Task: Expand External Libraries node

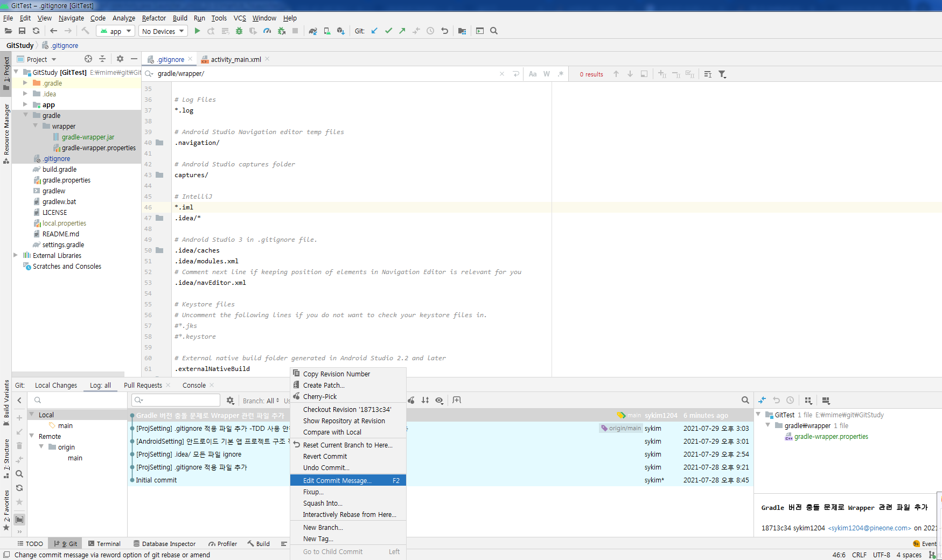Action: pyautogui.click(x=16, y=255)
